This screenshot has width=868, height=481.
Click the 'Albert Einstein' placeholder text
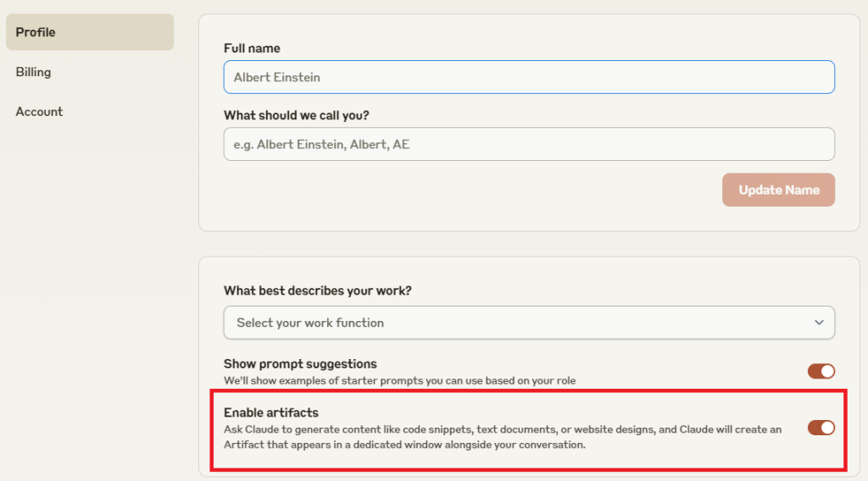pyautogui.click(x=277, y=77)
